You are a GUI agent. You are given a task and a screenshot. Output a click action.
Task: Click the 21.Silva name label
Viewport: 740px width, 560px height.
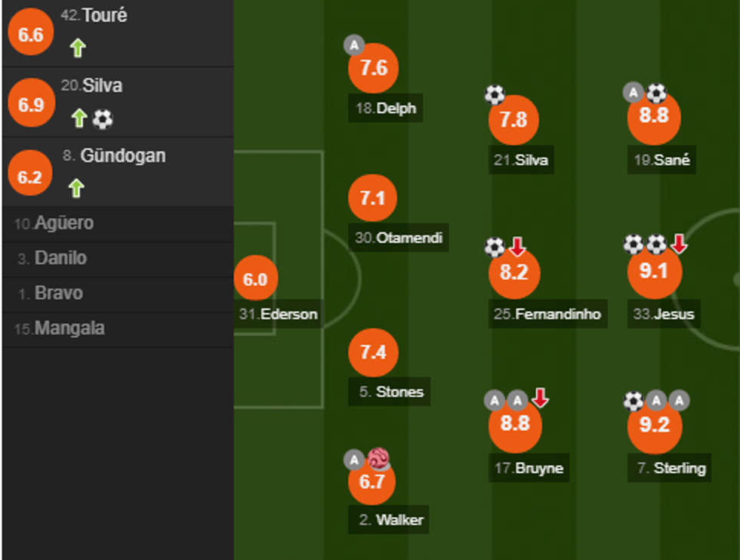(521, 159)
